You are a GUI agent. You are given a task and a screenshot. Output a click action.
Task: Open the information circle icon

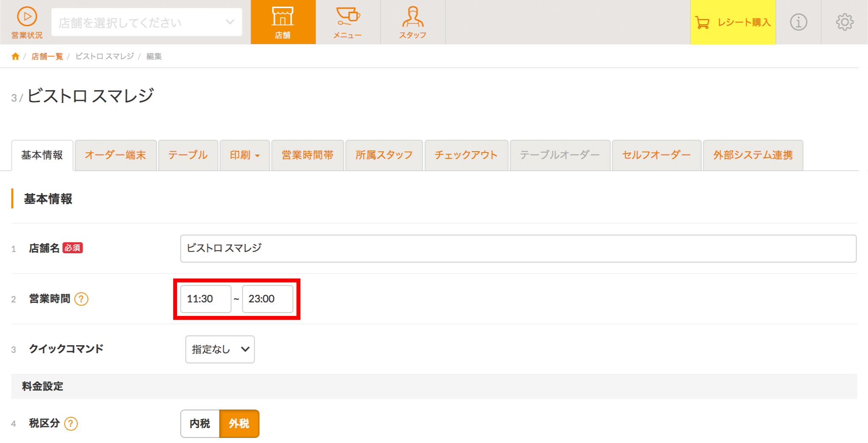click(x=798, y=22)
